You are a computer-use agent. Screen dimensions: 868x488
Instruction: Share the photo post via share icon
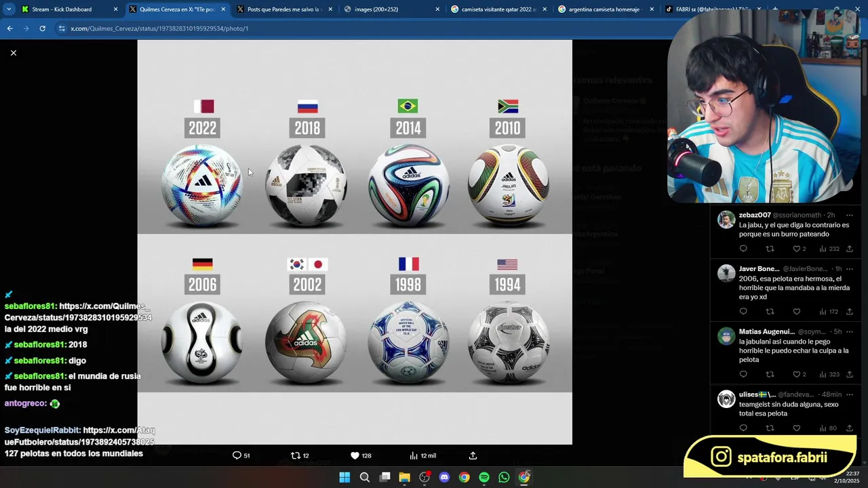(473, 455)
